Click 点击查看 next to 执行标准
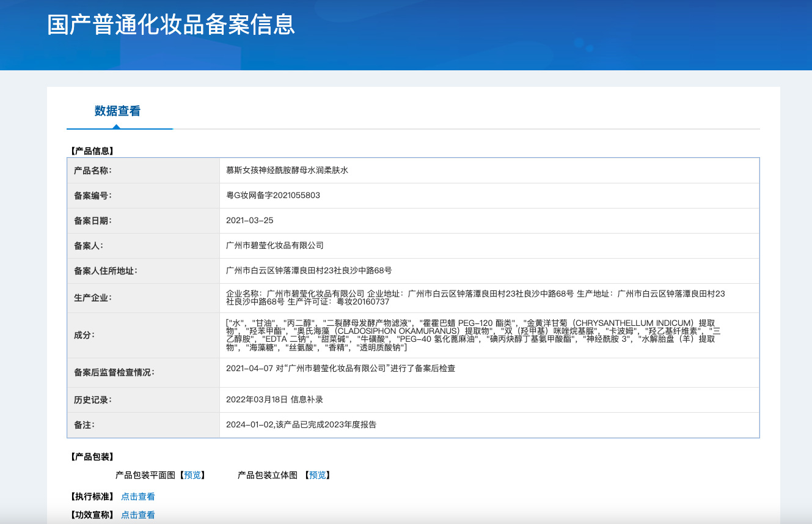This screenshot has width=812, height=524. [x=137, y=496]
